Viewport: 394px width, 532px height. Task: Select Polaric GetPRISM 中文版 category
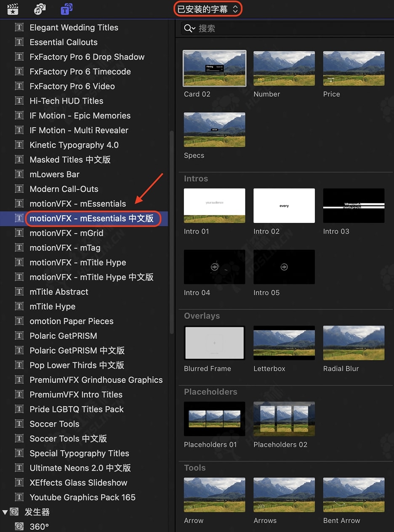[77, 350]
